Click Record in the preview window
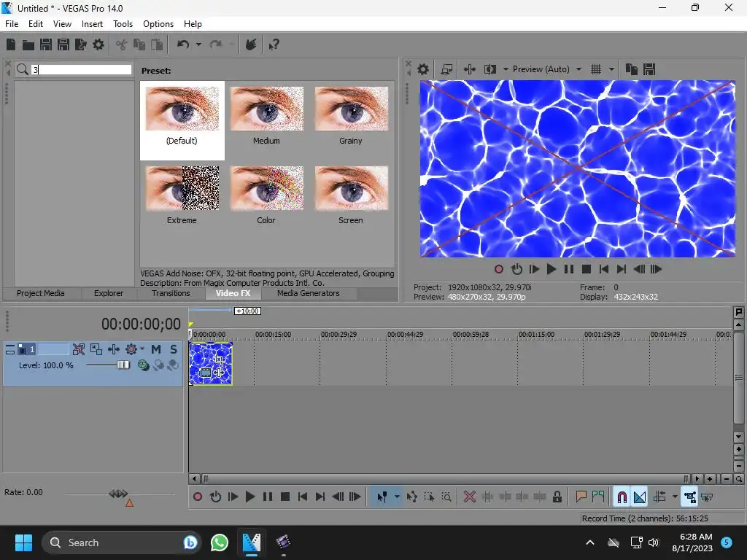Viewport: 747px width, 560px height. pos(499,270)
